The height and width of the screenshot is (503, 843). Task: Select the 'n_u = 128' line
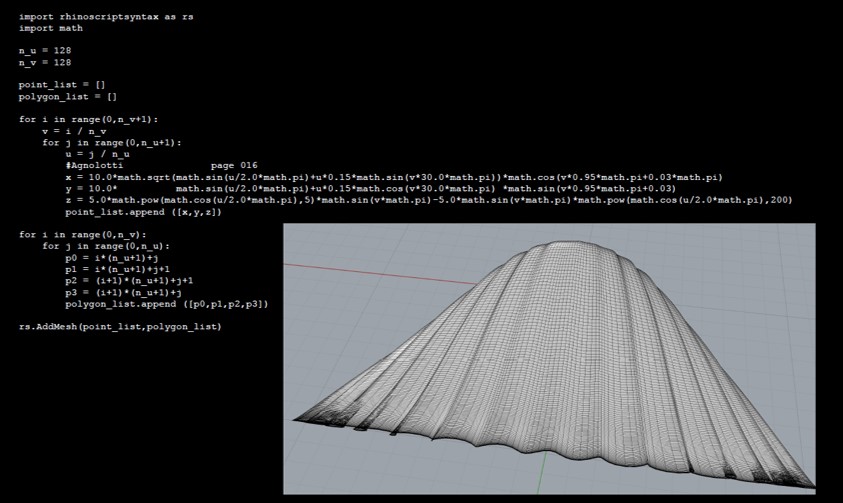45,51
